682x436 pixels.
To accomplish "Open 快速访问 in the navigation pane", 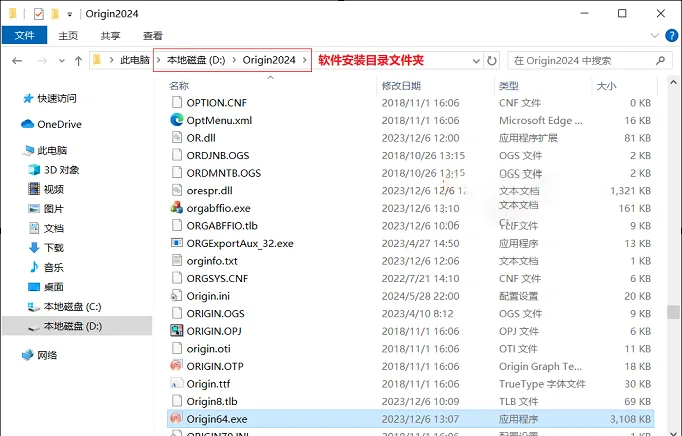I will 57,98.
